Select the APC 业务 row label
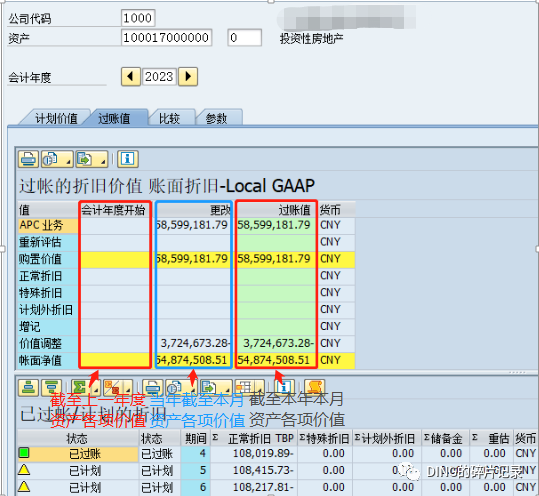539x496 pixels. pos(48,225)
